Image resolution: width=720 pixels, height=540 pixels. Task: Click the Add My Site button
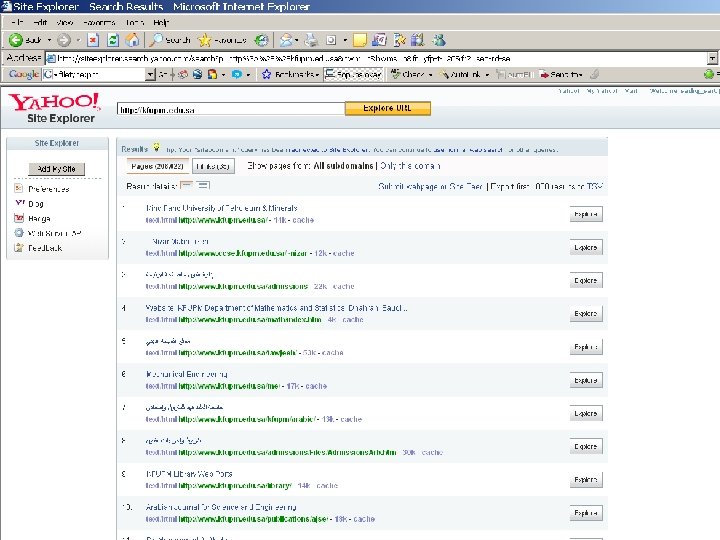[x=56, y=169]
